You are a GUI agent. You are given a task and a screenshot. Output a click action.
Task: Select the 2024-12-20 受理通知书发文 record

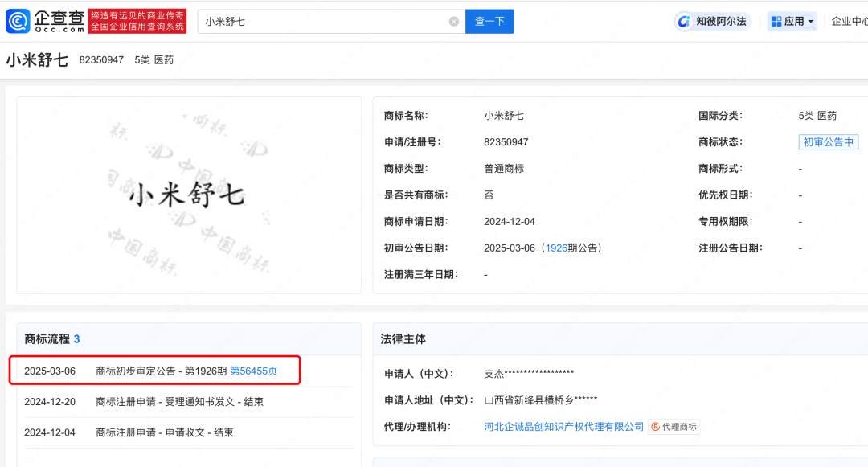pyautogui.click(x=179, y=402)
